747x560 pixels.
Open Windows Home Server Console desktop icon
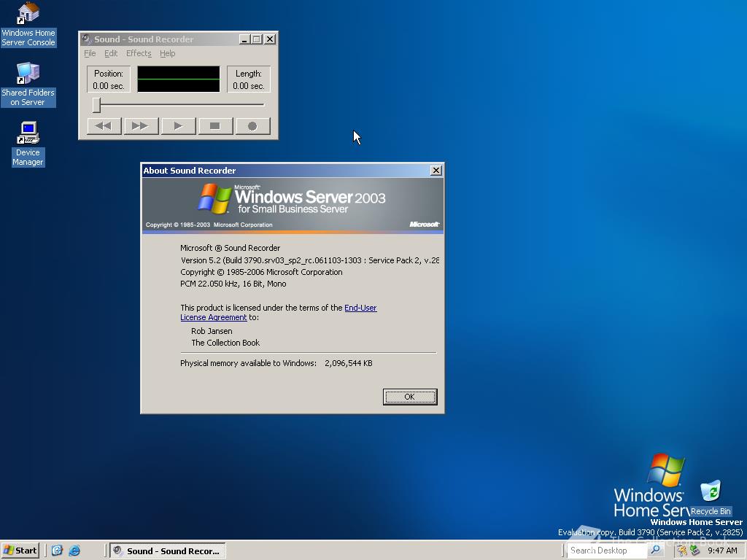point(28,25)
